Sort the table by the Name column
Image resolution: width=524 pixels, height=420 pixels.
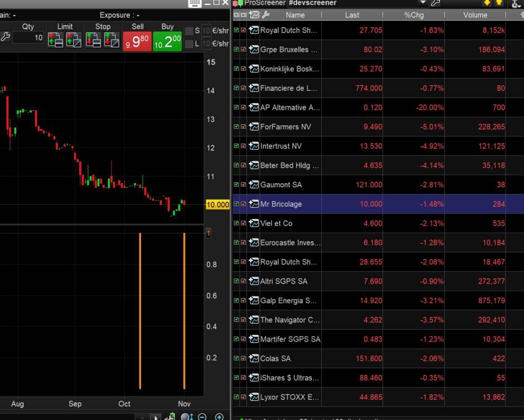pos(295,15)
